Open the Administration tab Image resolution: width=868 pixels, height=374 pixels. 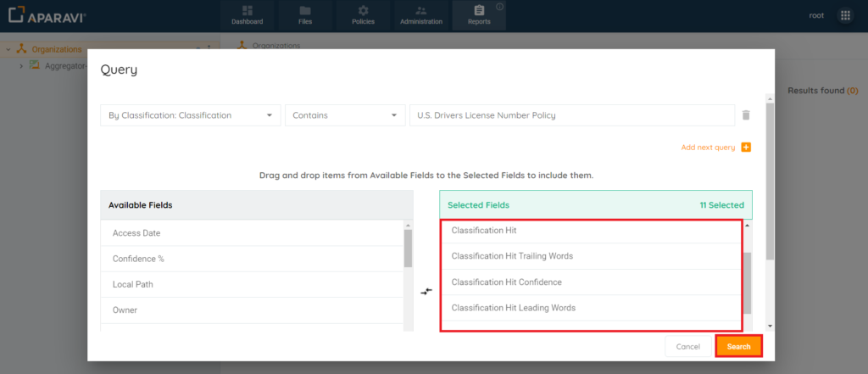pos(421,15)
